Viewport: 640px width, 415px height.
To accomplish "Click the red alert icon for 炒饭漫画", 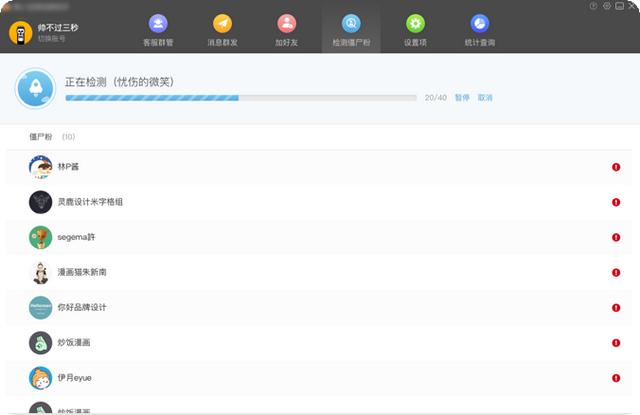I will tap(616, 343).
